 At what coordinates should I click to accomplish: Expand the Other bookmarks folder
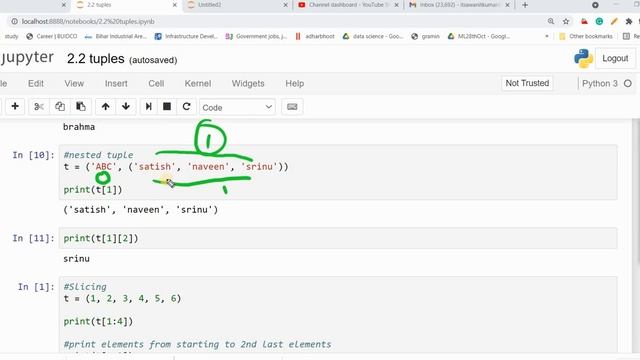coord(586,36)
